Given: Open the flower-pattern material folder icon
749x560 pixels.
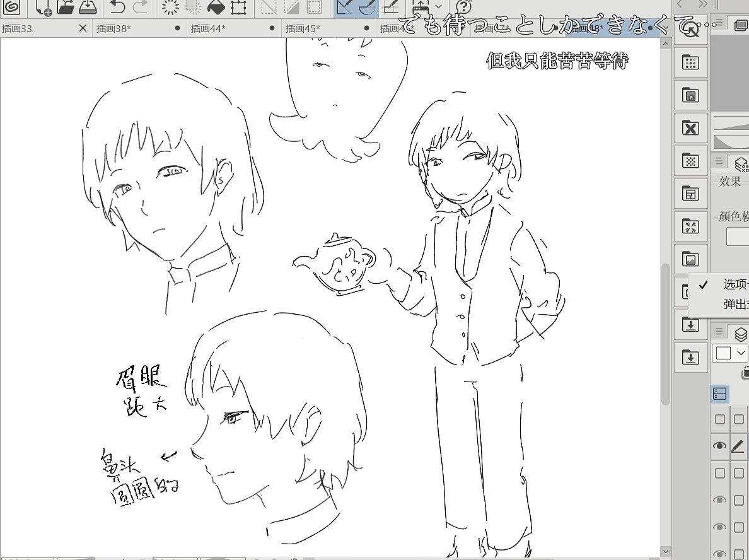Looking at the screenshot, I should pyautogui.click(x=690, y=128).
